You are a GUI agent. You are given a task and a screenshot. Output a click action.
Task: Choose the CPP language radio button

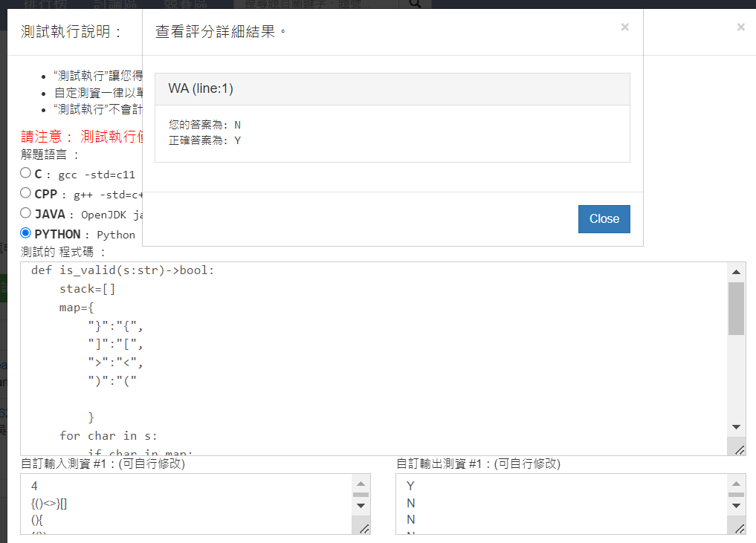coord(26,194)
